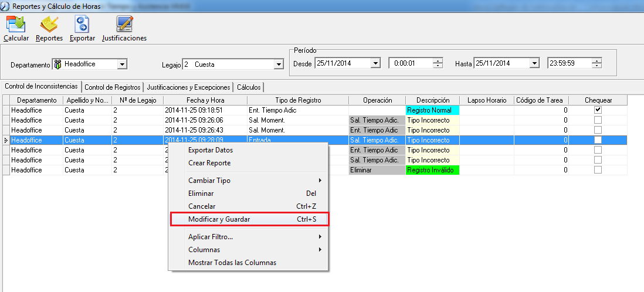The width and height of the screenshot is (644, 292).
Task: Select Eliminar in the context menu
Action: pos(249,193)
